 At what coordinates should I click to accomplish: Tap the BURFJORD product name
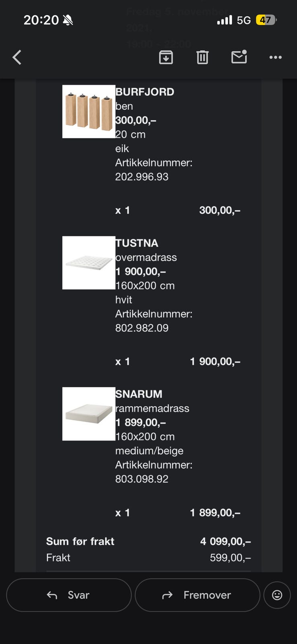tap(145, 92)
